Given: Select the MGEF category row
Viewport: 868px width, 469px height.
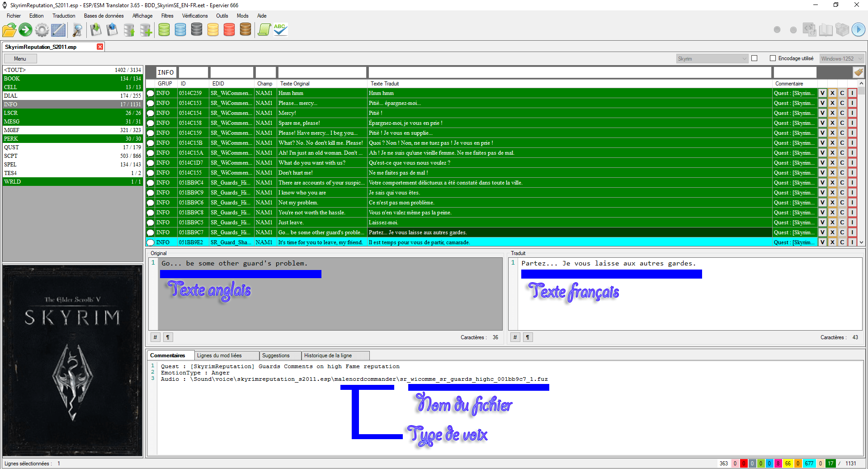Looking at the screenshot, I should click(72, 130).
